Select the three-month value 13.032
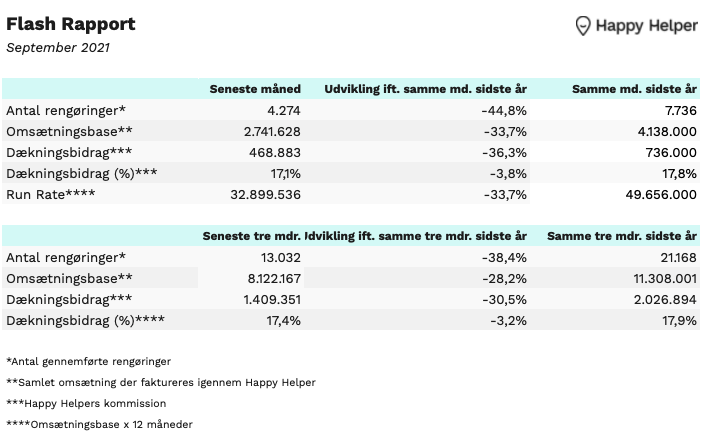The image size is (725, 440). (x=277, y=257)
